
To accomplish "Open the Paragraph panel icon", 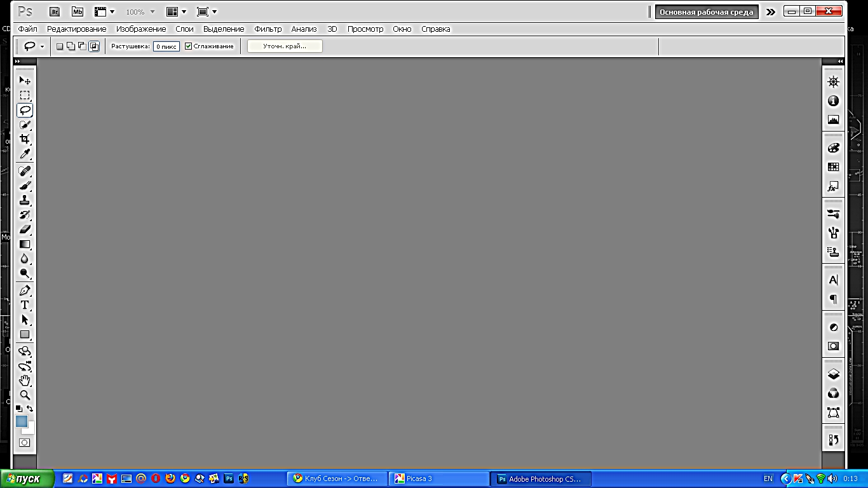I will pos(833,299).
